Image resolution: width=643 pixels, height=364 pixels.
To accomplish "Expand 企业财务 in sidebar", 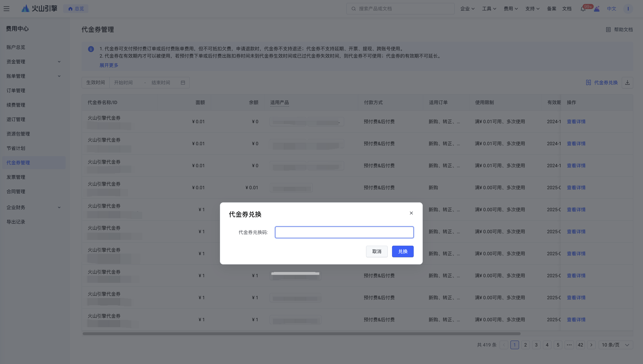I will coord(34,207).
